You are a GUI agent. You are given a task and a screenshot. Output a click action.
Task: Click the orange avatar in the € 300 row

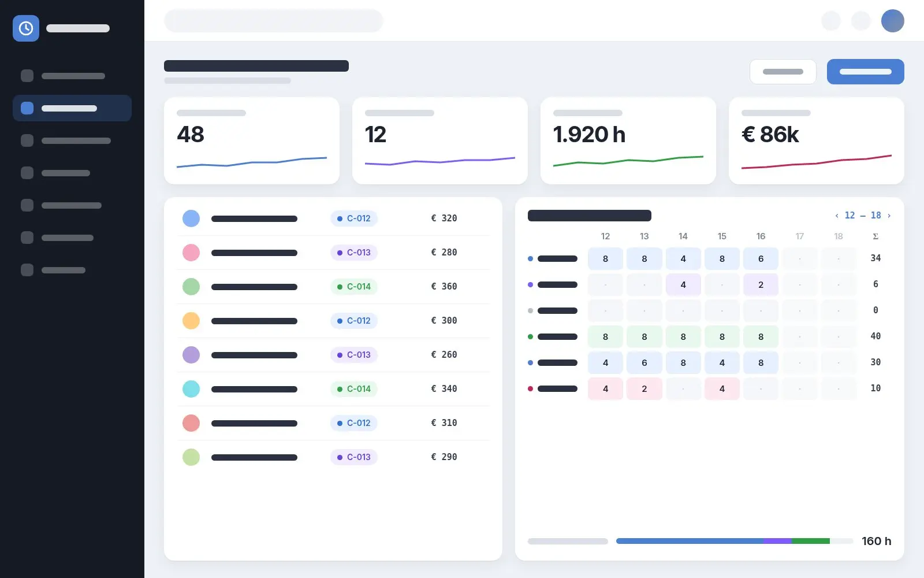(x=191, y=321)
